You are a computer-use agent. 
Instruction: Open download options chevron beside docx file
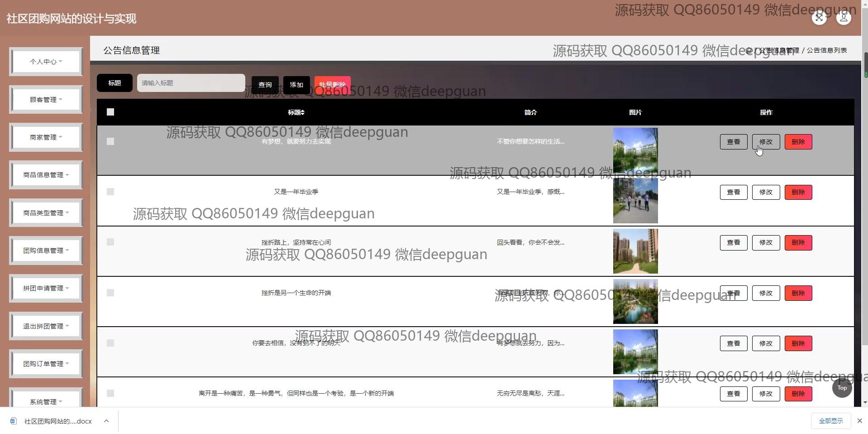click(106, 421)
